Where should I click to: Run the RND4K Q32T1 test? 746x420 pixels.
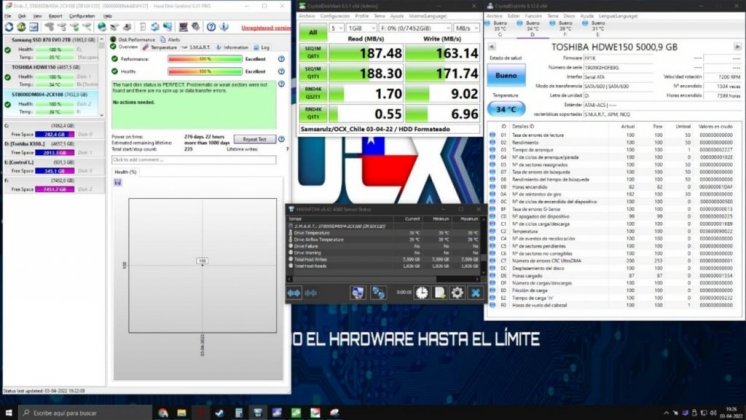click(313, 93)
